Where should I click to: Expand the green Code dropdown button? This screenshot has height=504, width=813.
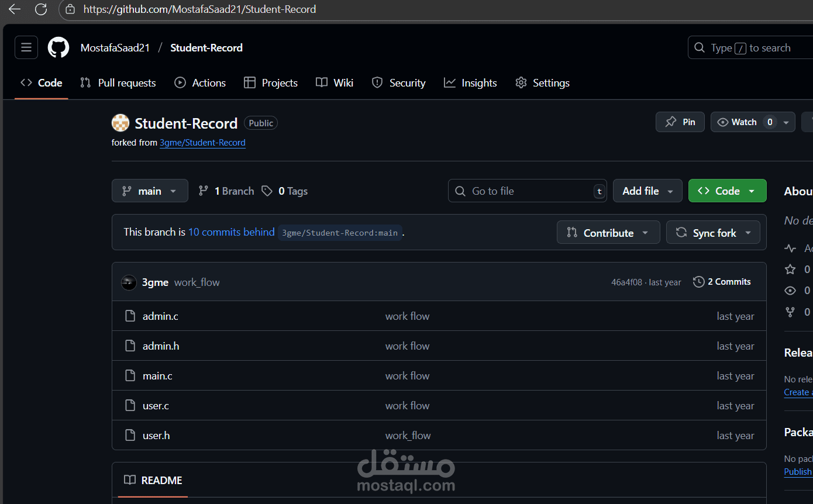728,191
